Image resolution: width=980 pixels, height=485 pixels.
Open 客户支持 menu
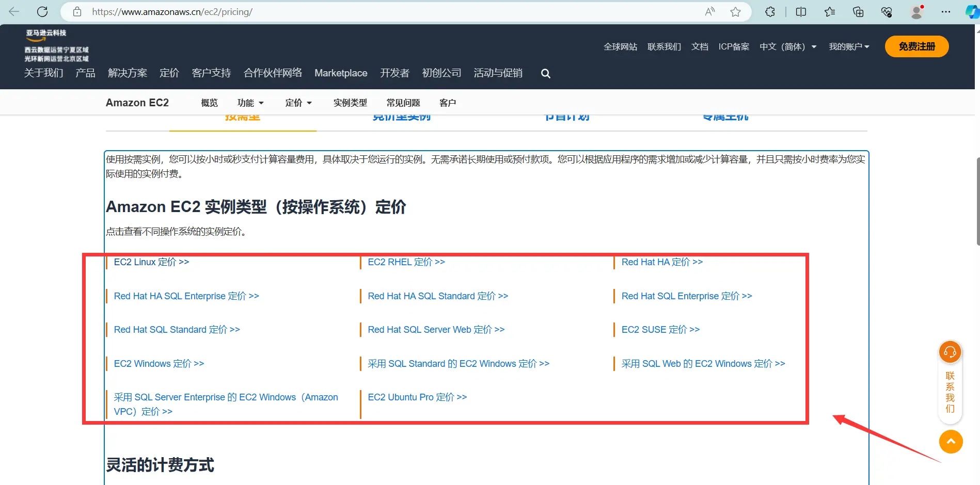[x=211, y=73]
